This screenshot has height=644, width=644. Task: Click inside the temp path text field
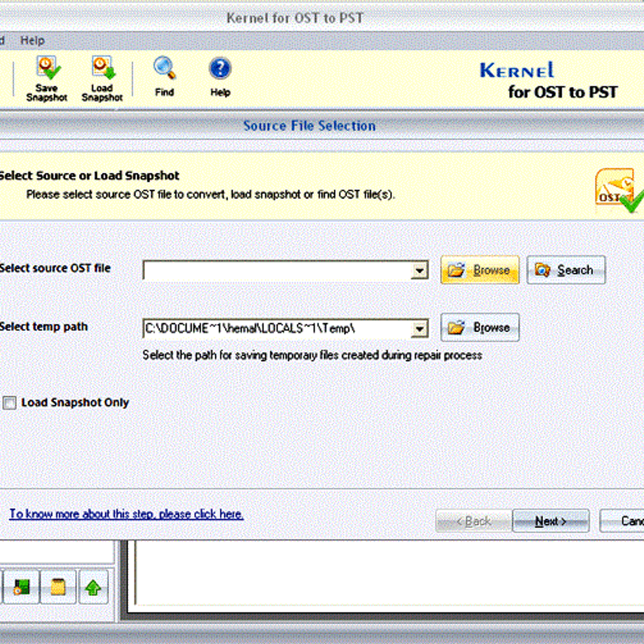(276, 328)
